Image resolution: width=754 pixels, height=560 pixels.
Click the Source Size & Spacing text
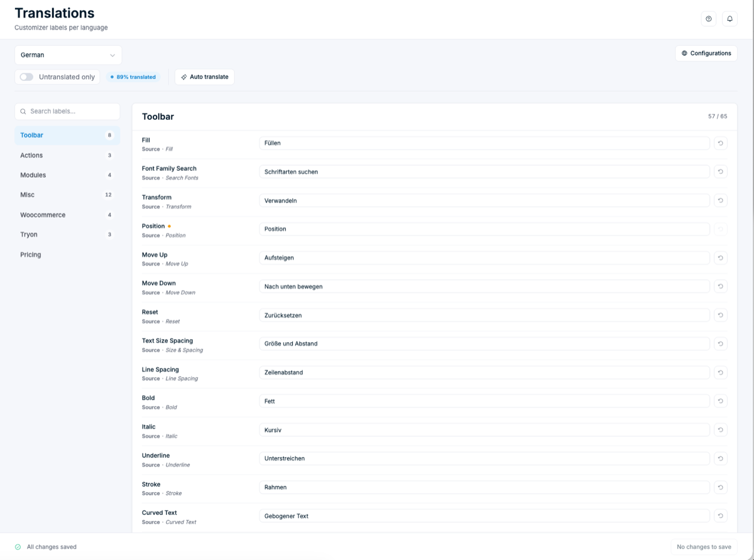pyautogui.click(x=172, y=350)
